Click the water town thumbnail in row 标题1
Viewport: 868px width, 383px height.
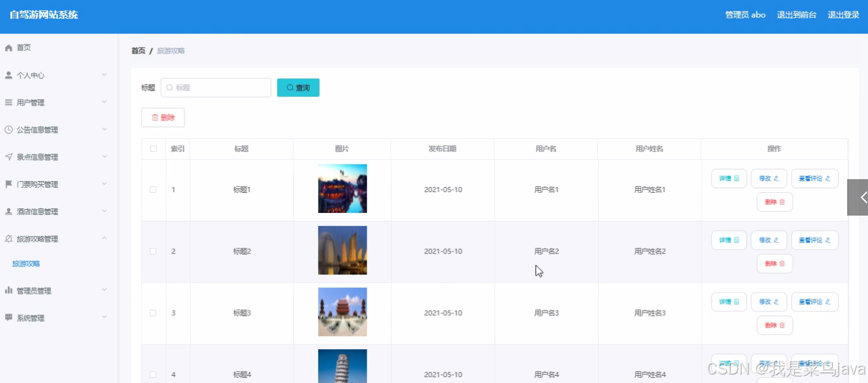[x=342, y=189]
